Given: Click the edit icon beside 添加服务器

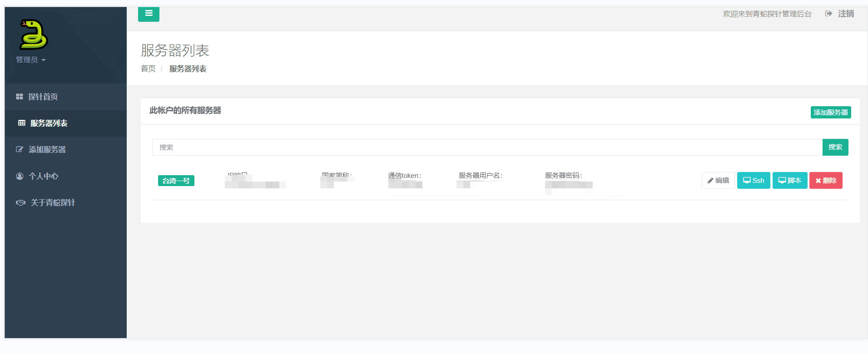Looking at the screenshot, I should coord(20,149).
